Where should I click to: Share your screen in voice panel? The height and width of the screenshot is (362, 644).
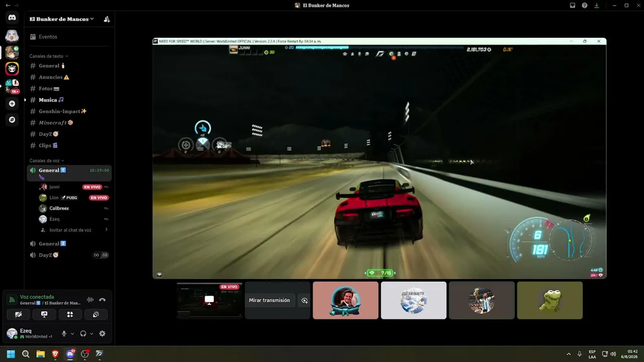[x=44, y=314]
